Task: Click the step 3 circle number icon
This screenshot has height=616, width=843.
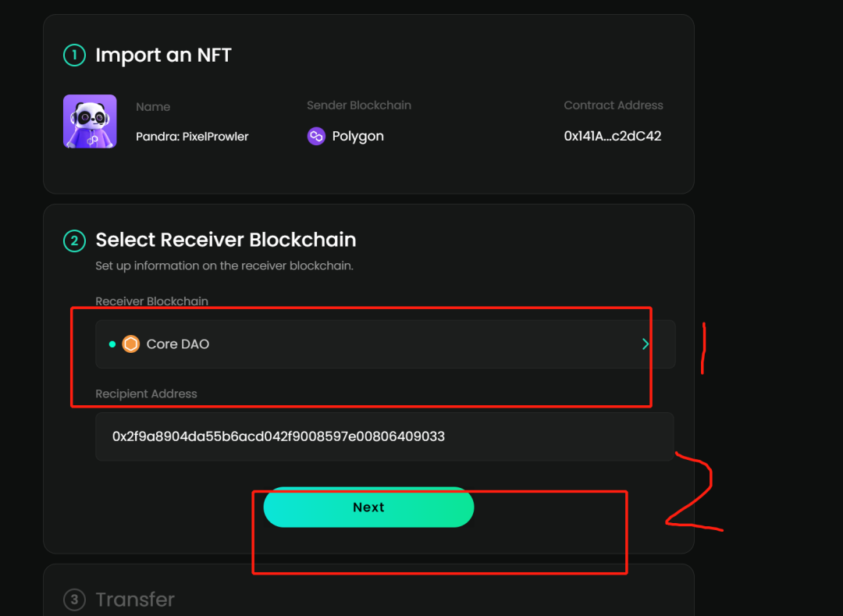Action: pos(74,600)
